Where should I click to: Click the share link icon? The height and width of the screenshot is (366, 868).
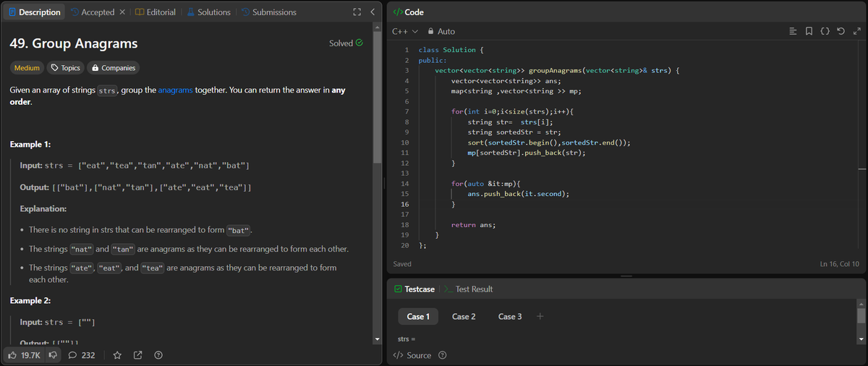click(137, 355)
